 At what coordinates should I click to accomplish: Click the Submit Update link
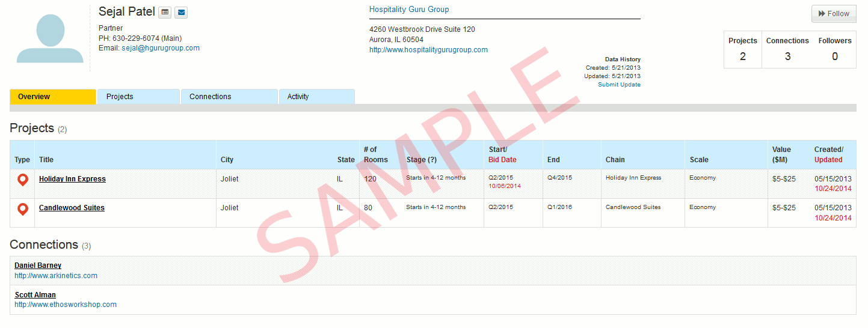coord(619,85)
